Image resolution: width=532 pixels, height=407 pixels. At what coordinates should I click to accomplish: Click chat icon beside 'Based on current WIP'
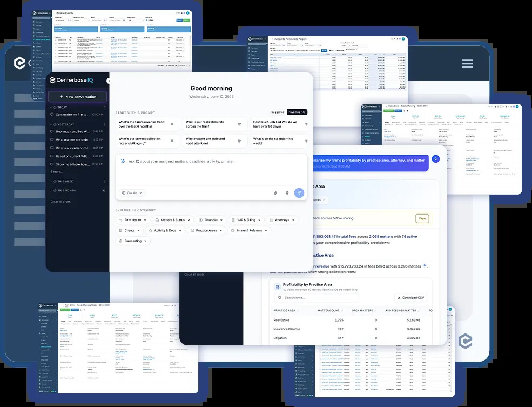pyautogui.click(x=52, y=156)
